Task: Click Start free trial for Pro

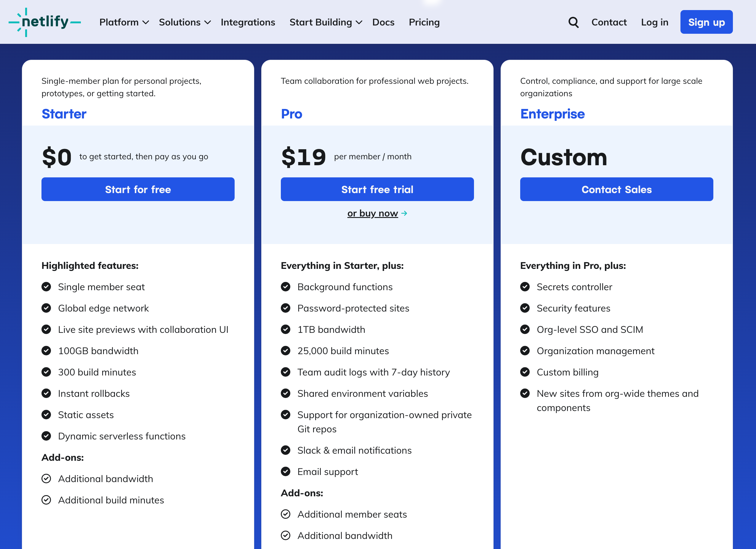Action: 377,189
